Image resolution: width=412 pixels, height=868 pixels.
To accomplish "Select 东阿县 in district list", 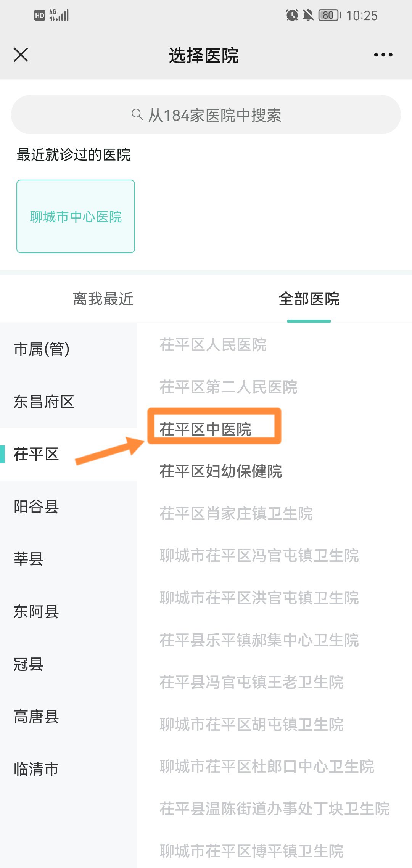I will (x=36, y=612).
